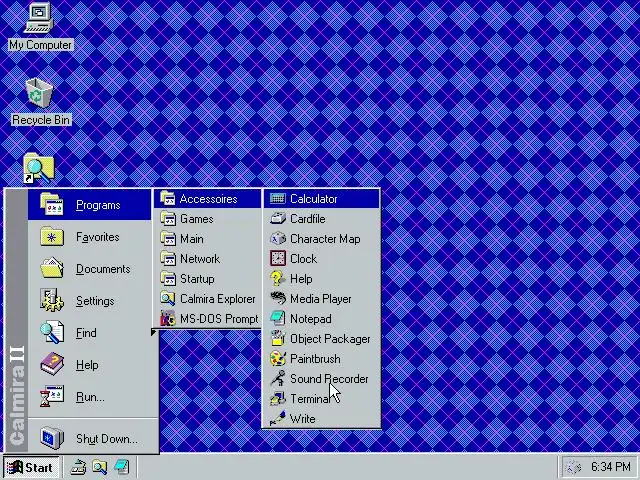Launch Paintbrush from Accessoires submenu

[321, 359]
